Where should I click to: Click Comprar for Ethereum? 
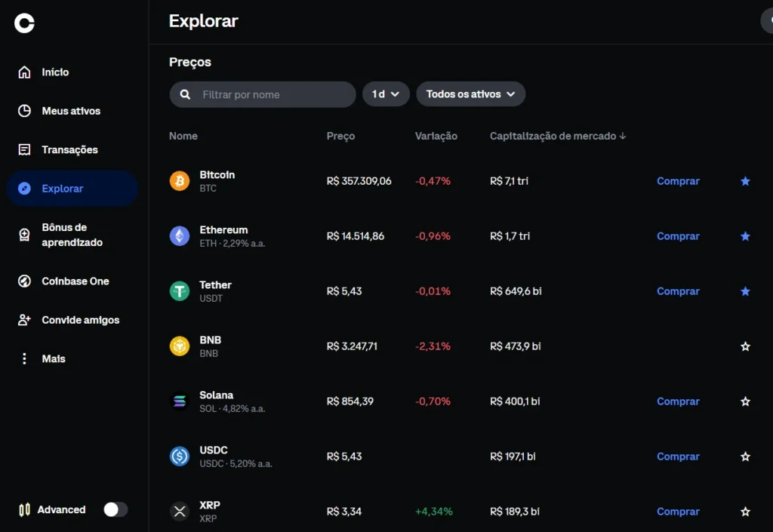click(x=678, y=236)
